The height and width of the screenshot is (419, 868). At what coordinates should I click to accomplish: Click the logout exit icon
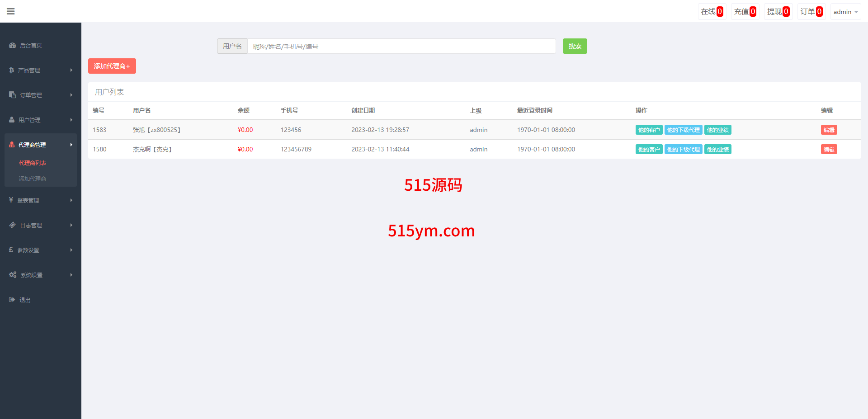point(12,300)
